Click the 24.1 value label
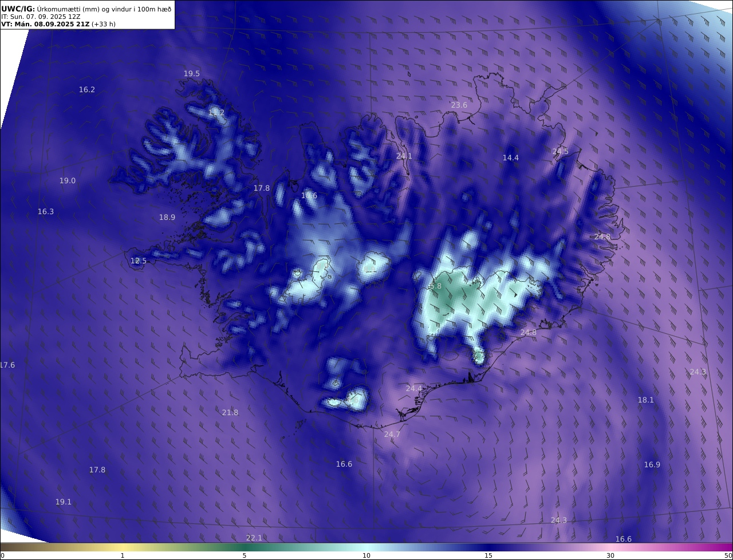 404,156
